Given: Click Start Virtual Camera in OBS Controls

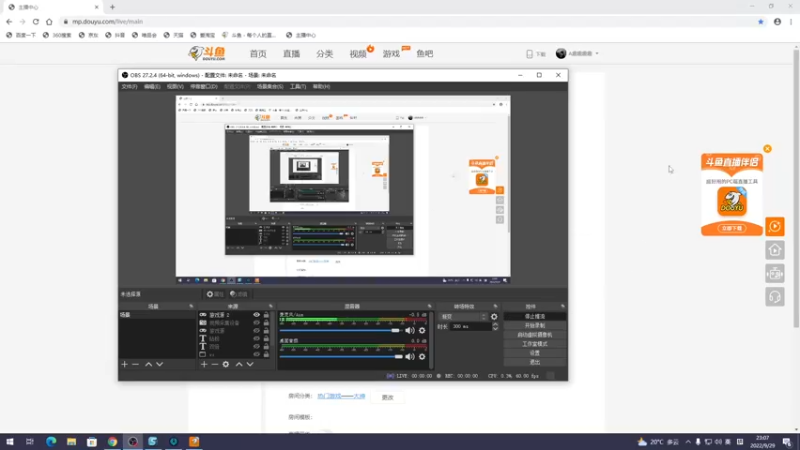Looking at the screenshot, I should (x=535, y=335).
